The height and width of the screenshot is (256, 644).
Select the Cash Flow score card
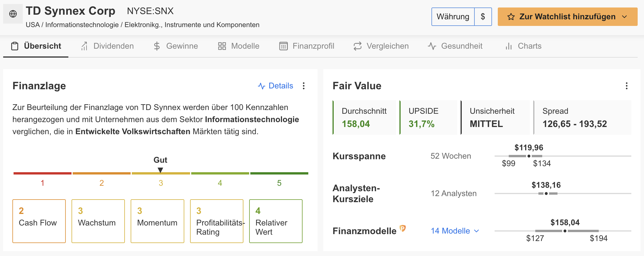click(x=39, y=221)
